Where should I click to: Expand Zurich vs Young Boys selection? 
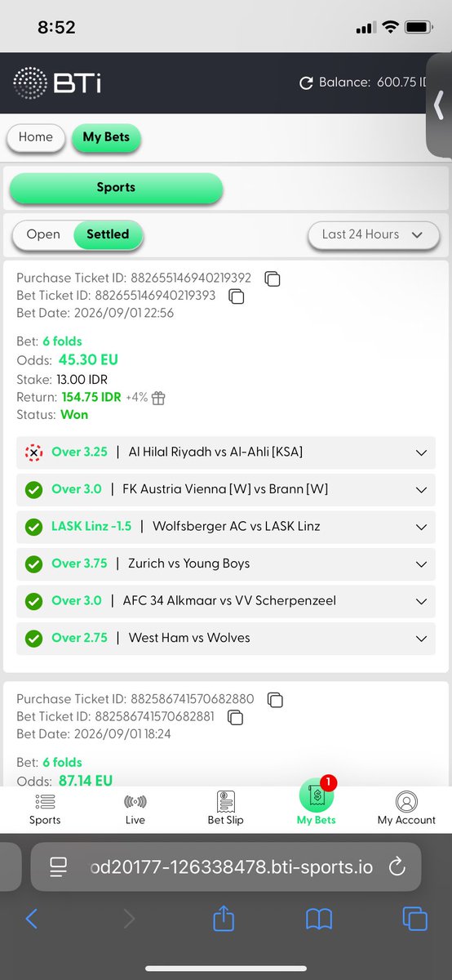pyautogui.click(x=226, y=564)
